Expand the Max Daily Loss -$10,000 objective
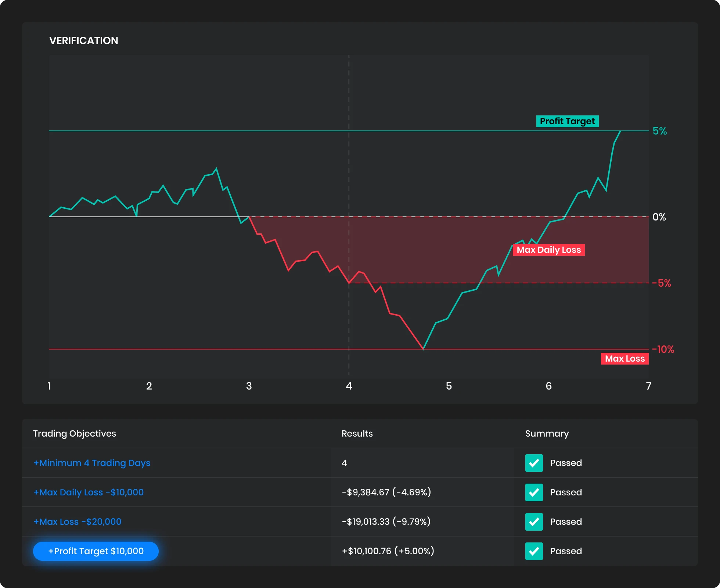 coord(89,492)
